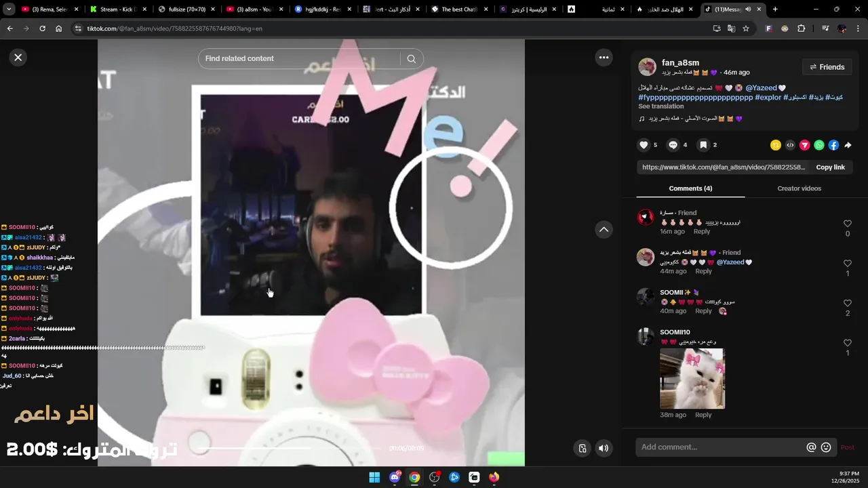
Task: Click the search magnifier in Find related content
Action: [x=411, y=59]
